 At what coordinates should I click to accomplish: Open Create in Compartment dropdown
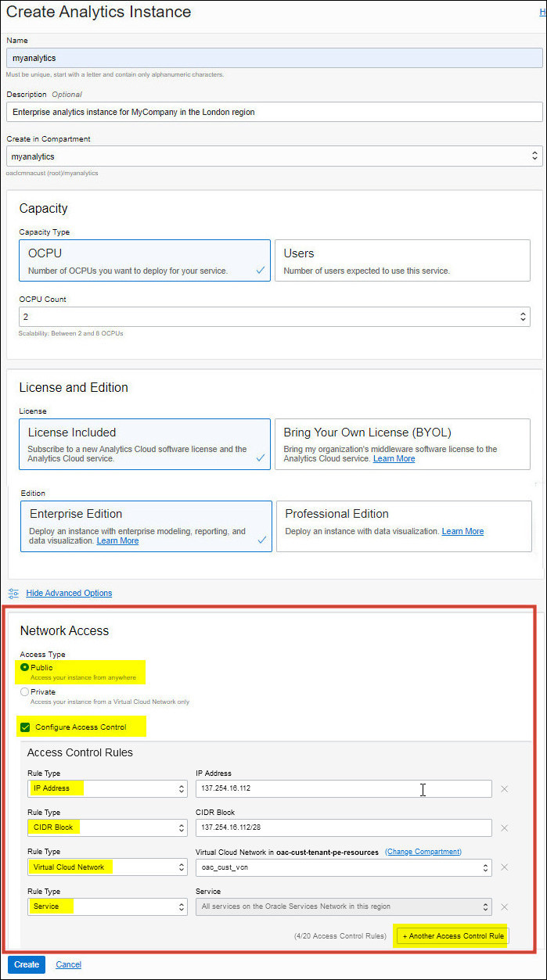point(274,156)
